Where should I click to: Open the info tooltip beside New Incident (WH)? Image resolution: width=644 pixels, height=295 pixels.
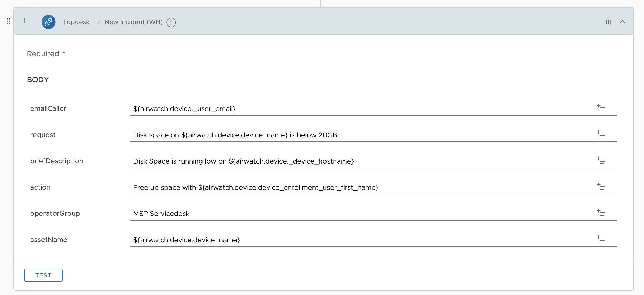(171, 22)
